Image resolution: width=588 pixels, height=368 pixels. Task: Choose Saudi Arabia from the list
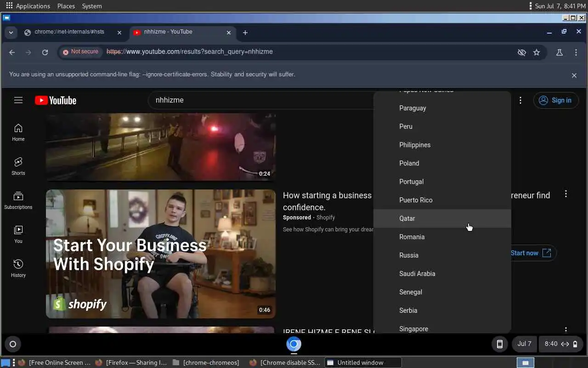click(x=442, y=274)
